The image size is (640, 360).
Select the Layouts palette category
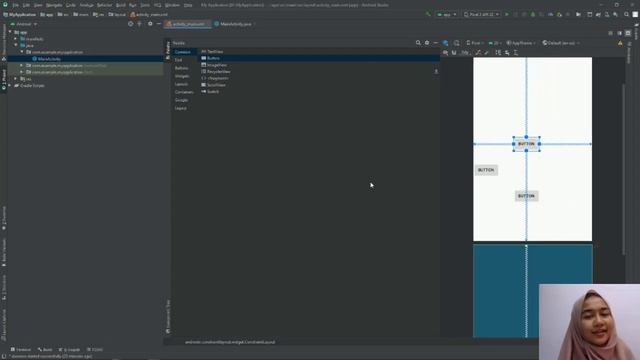pos(181,84)
